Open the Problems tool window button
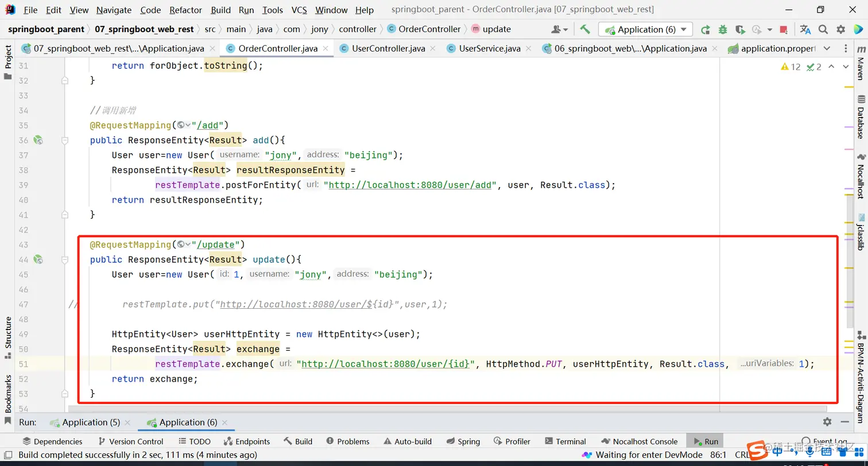Viewport: 868px width, 466px height. [348, 441]
